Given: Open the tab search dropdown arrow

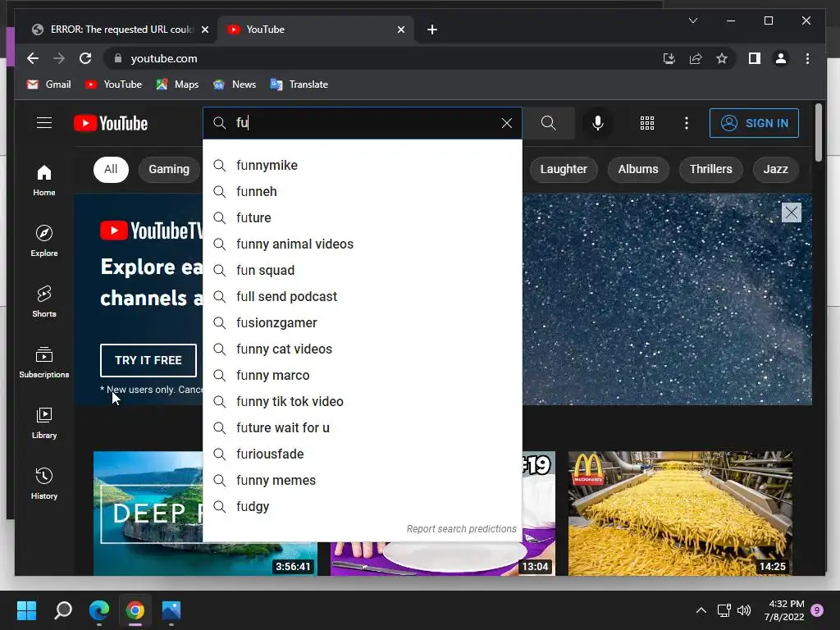Looking at the screenshot, I should (692, 21).
